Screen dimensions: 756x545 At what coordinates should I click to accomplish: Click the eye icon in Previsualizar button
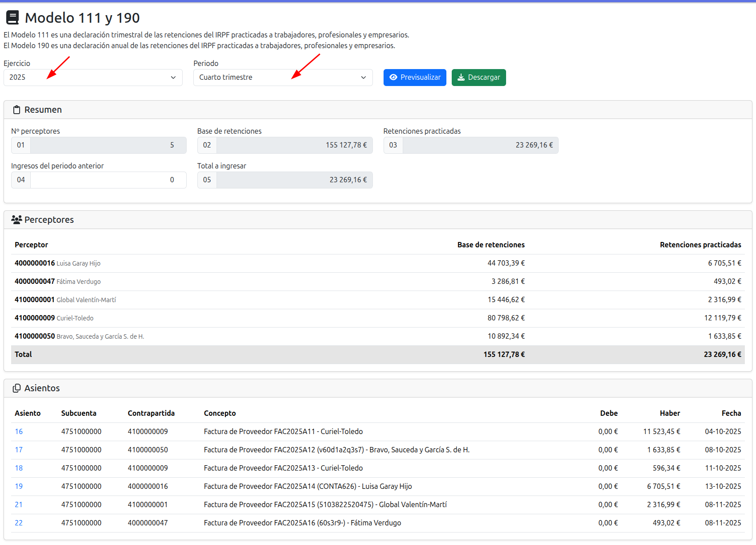(x=393, y=78)
